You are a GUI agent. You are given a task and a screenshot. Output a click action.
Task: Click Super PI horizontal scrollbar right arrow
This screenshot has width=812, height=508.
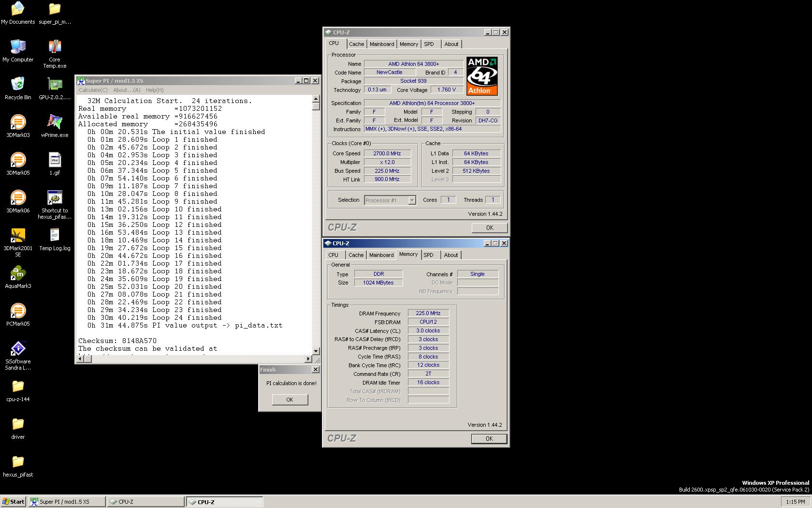(308, 359)
